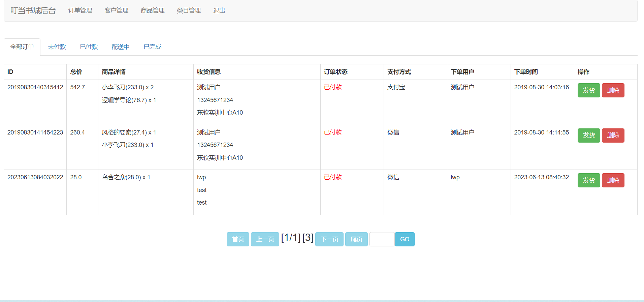Go to 客户管理 in navigation bar
Image resolution: width=644 pixels, height=302 pixels.
116,10
